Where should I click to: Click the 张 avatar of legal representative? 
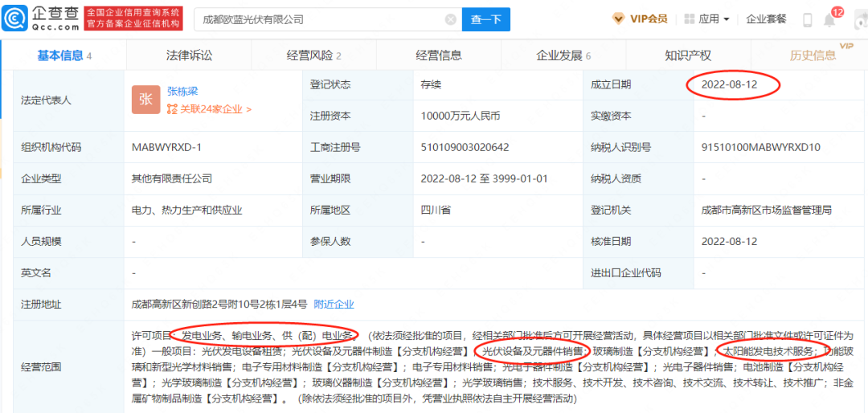[x=145, y=99]
